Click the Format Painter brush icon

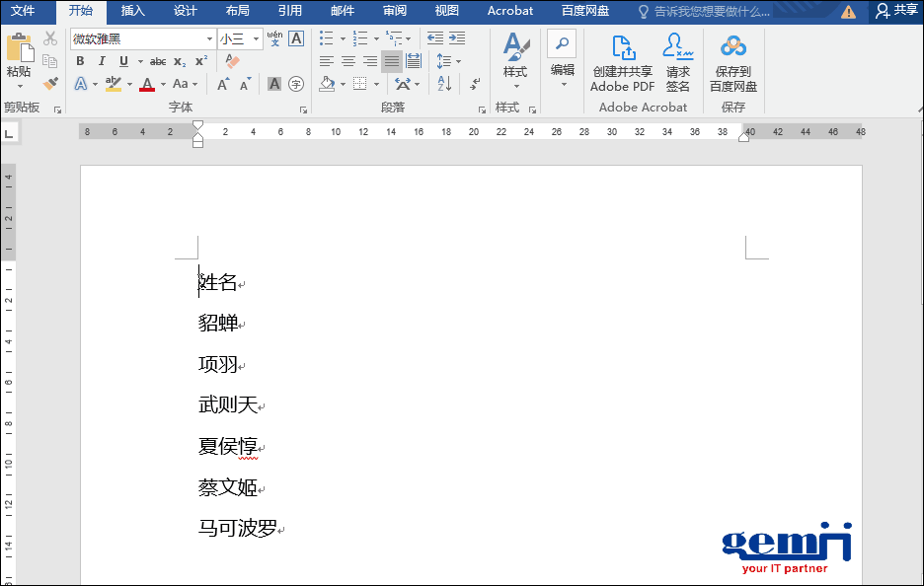pyautogui.click(x=50, y=84)
